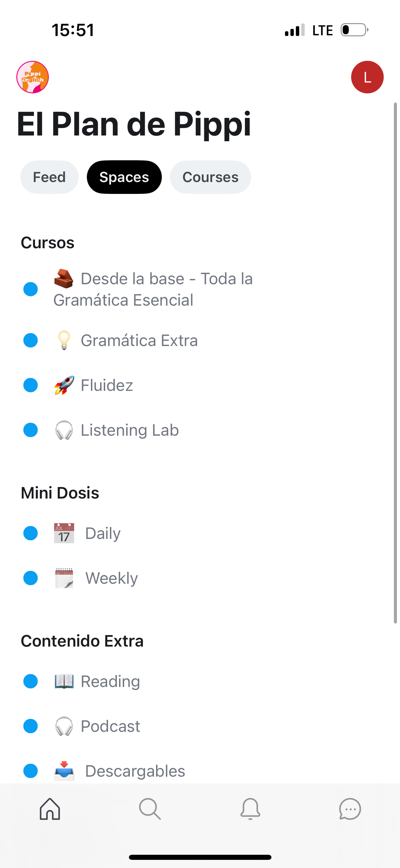Screen dimensions: 400x868
Task: Tap the blue dot beside Gramática Extra
Action: 31,340
